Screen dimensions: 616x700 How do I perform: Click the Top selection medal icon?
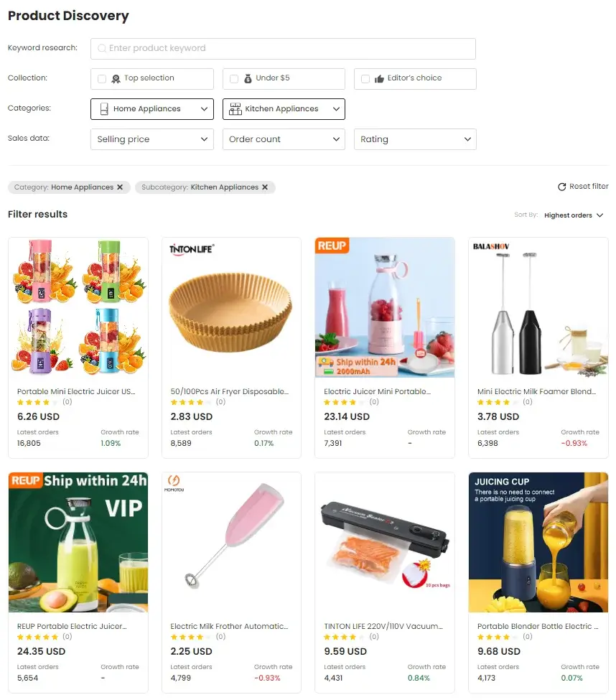point(116,79)
